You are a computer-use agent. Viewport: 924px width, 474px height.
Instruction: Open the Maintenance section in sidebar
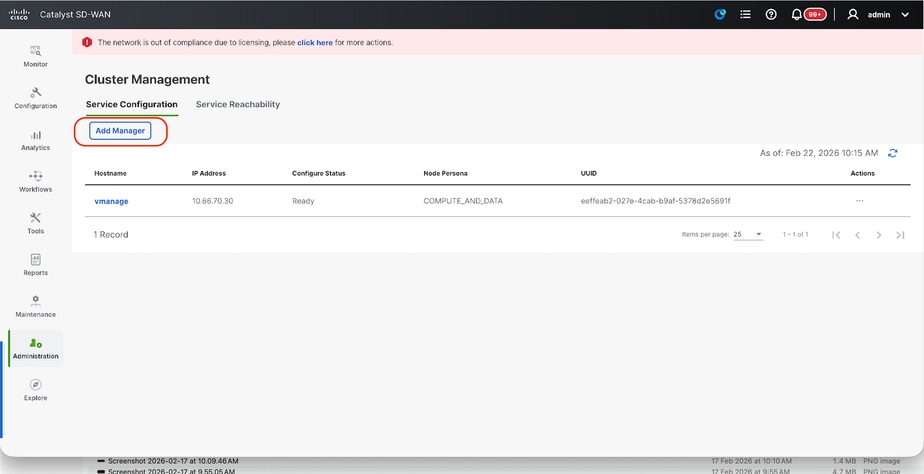click(35, 307)
